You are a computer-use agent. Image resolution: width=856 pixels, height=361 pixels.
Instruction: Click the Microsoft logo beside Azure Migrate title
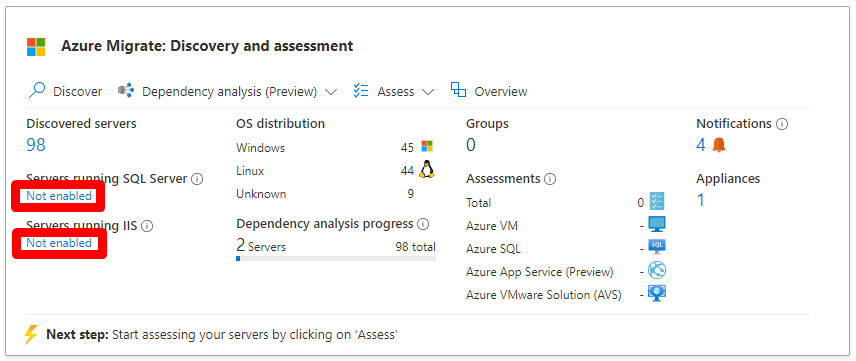pos(36,47)
